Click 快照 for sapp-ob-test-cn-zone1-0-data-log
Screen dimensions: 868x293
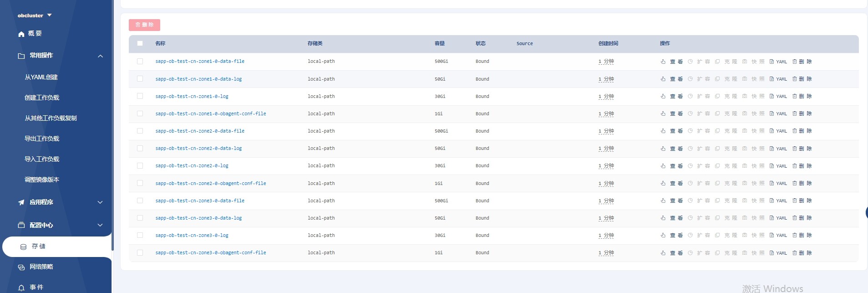[x=753, y=79]
